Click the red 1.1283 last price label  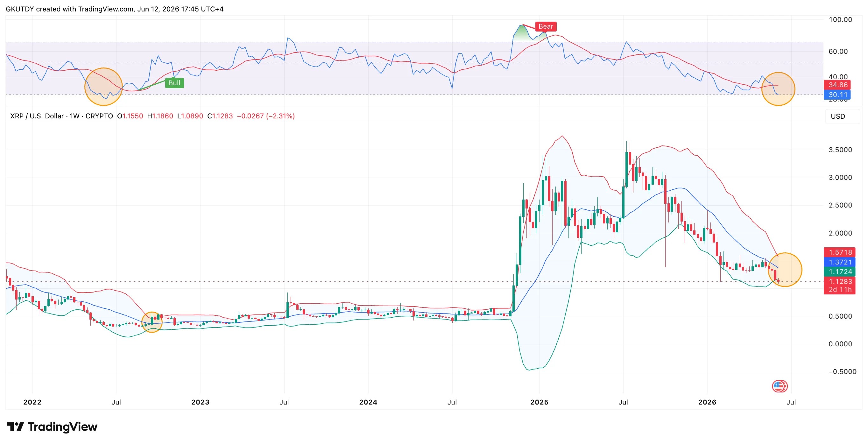pyautogui.click(x=840, y=281)
